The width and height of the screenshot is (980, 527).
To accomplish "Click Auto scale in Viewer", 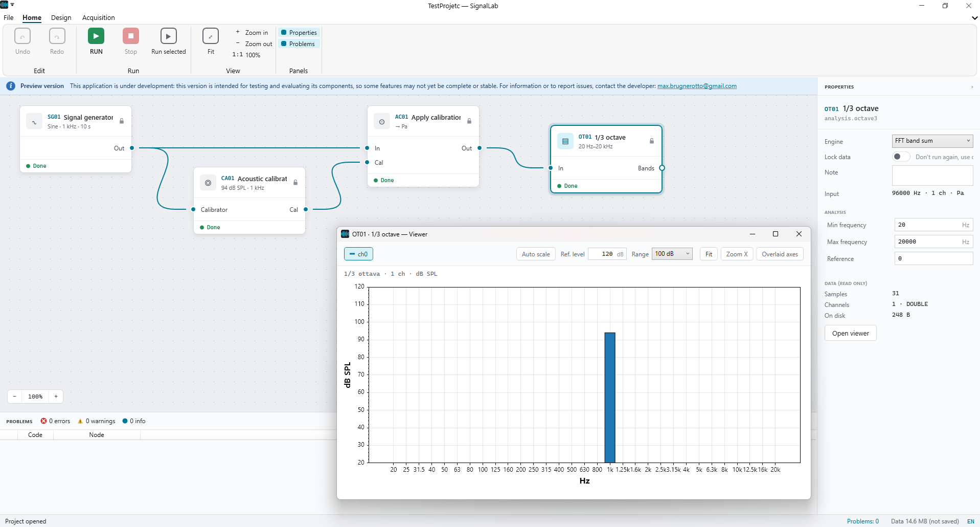I will click(x=536, y=254).
